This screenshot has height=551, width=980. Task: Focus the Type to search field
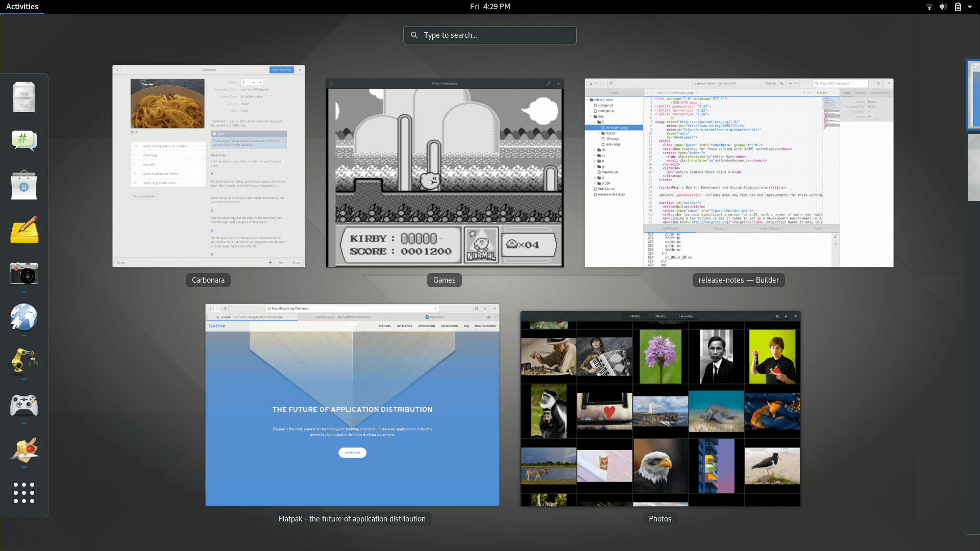pos(490,35)
